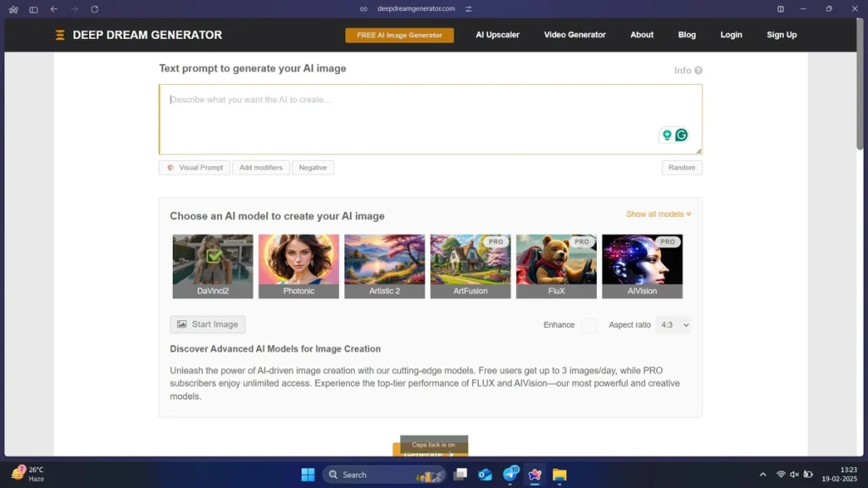
Task: Click the Deep Dream Generator logo icon
Action: click(60, 35)
